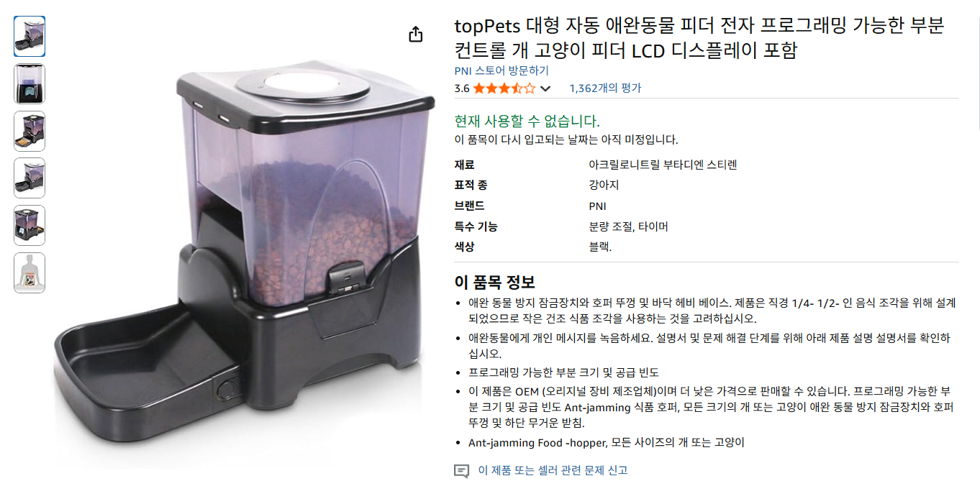The image size is (980, 481).
Task: Select the third thumbnail with food in tray
Action: pyautogui.click(x=30, y=131)
